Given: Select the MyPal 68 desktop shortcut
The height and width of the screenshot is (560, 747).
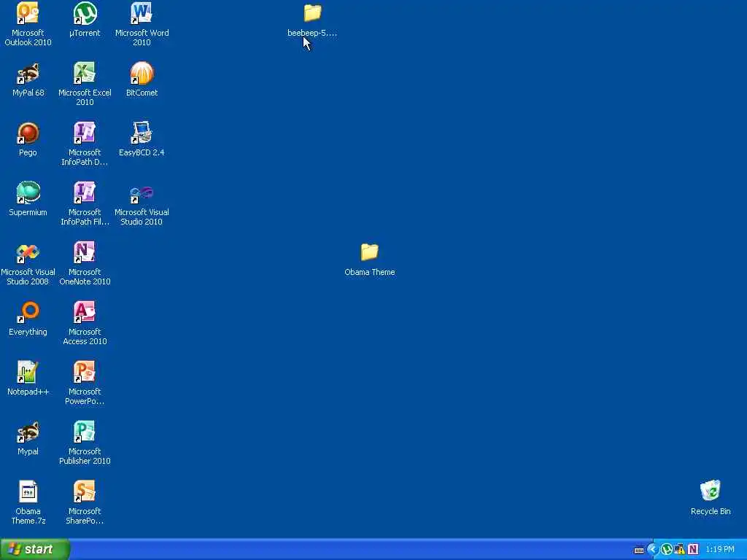Looking at the screenshot, I should tap(28, 79).
